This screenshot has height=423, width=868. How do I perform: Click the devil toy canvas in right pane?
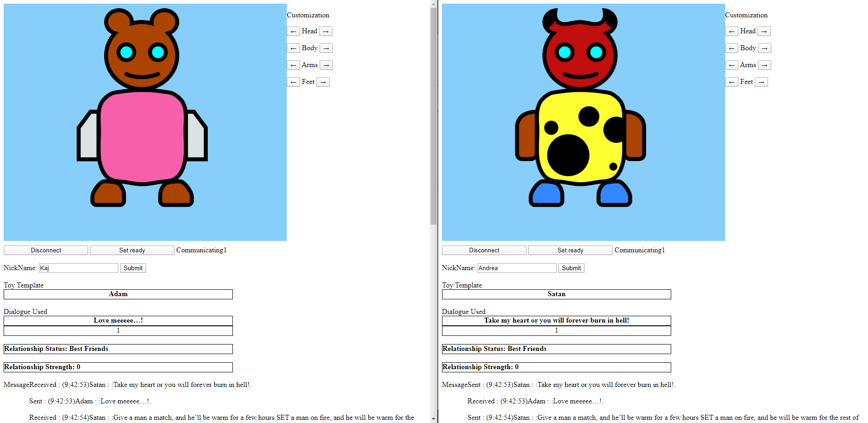pos(584,122)
